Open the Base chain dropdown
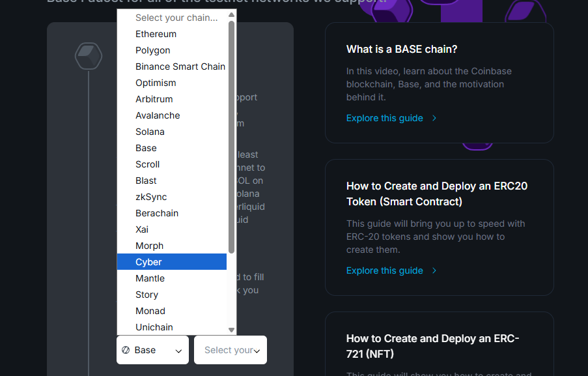588x376 pixels. [x=152, y=350]
